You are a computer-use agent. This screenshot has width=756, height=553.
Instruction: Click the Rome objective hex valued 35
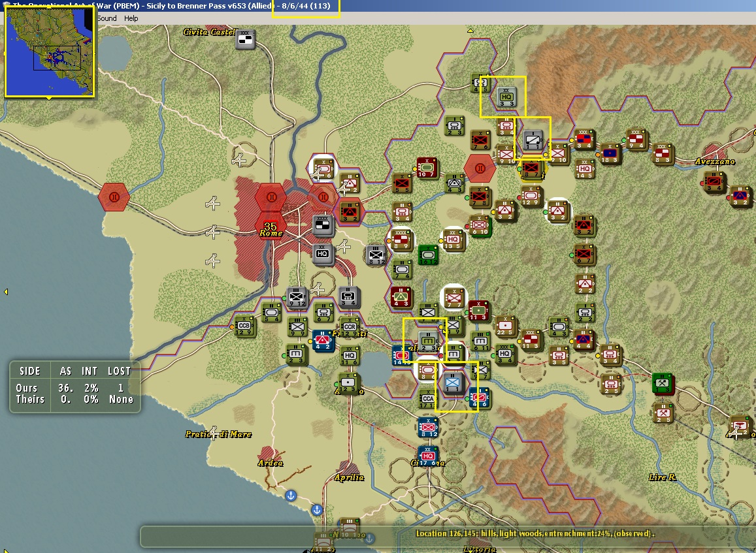tap(271, 226)
